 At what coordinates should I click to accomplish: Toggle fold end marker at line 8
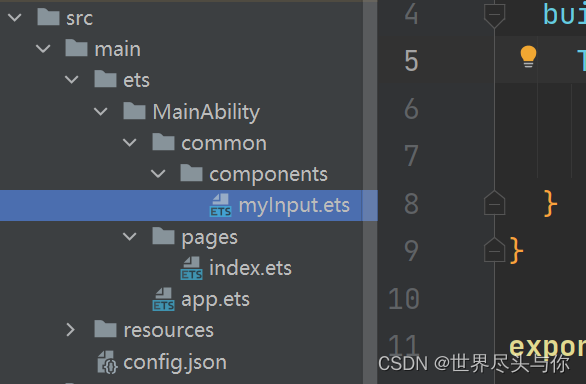(494, 203)
